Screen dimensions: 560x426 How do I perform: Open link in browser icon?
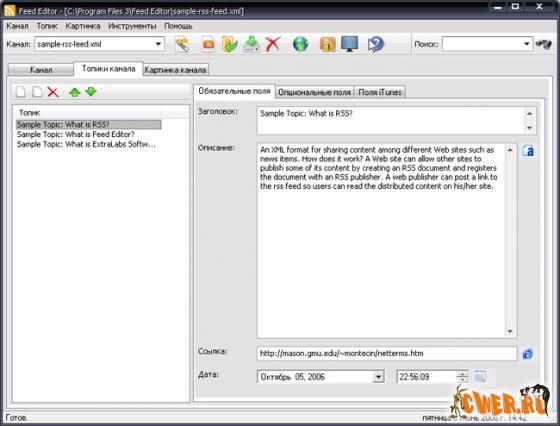(x=528, y=354)
